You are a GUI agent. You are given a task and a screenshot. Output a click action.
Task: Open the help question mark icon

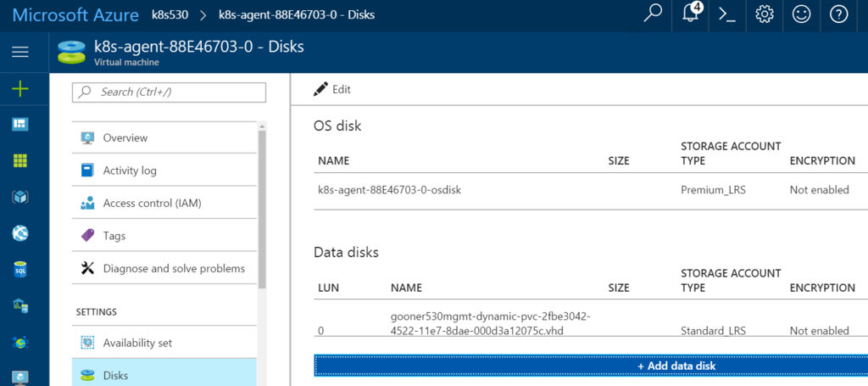838,15
